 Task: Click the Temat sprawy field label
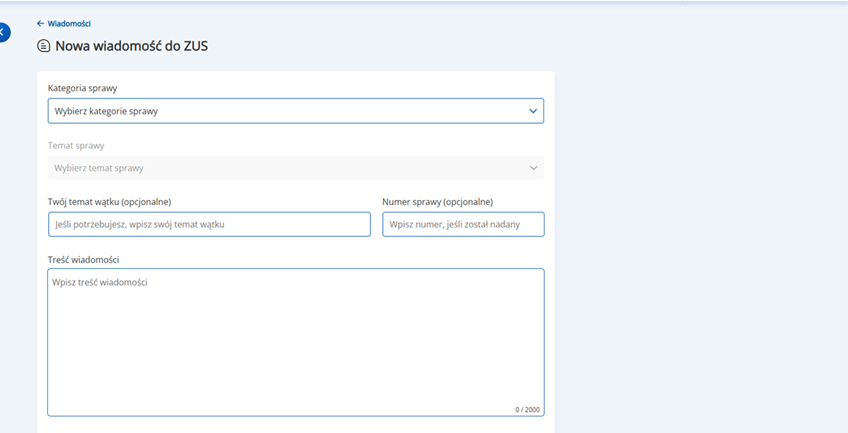tap(76, 145)
